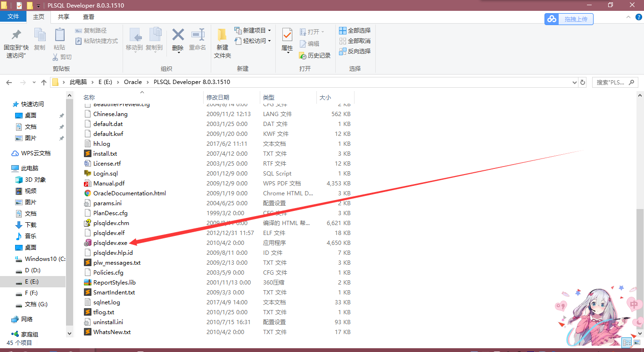Viewport: 644px width, 352px height.
Task: Click the Select All (全部选择) button
Action: coord(355,30)
